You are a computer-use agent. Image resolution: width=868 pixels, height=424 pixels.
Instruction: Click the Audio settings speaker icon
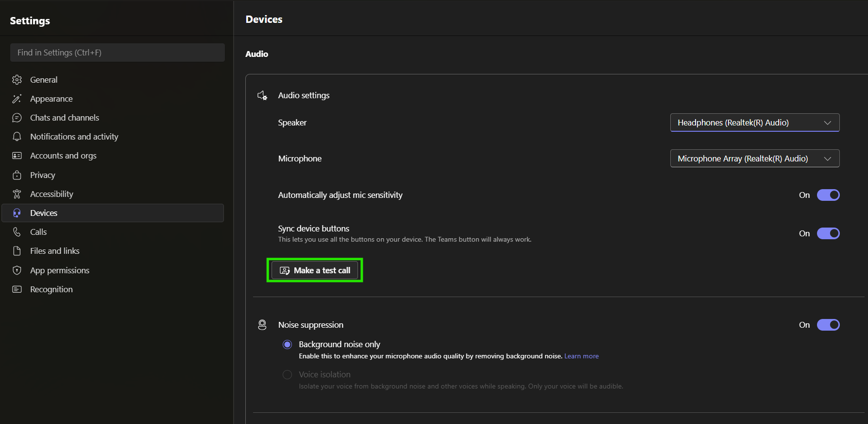coord(262,95)
